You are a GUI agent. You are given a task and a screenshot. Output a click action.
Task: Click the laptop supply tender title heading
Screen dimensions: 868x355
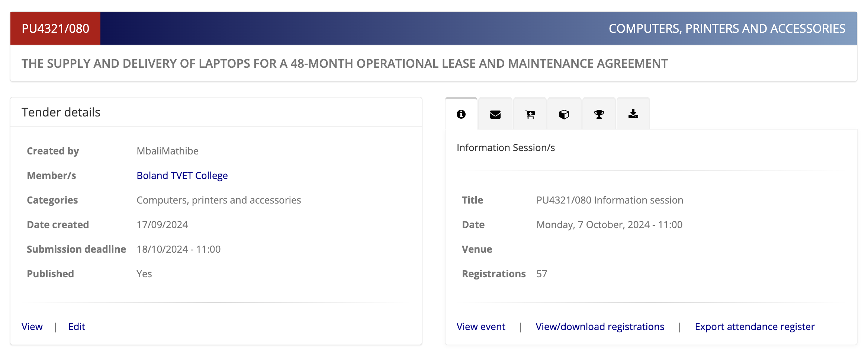pyautogui.click(x=344, y=64)
